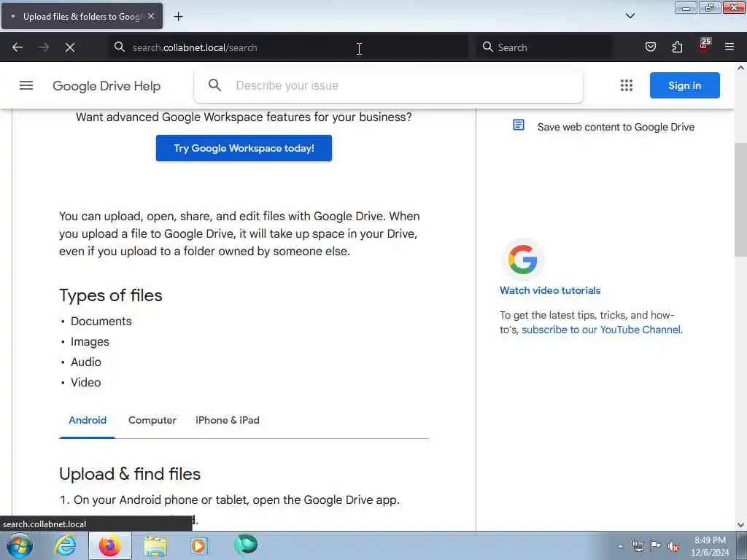Open the extension badge showing 25
The height and width of the screenshot is (560, 747).
(x=704, y=46)
